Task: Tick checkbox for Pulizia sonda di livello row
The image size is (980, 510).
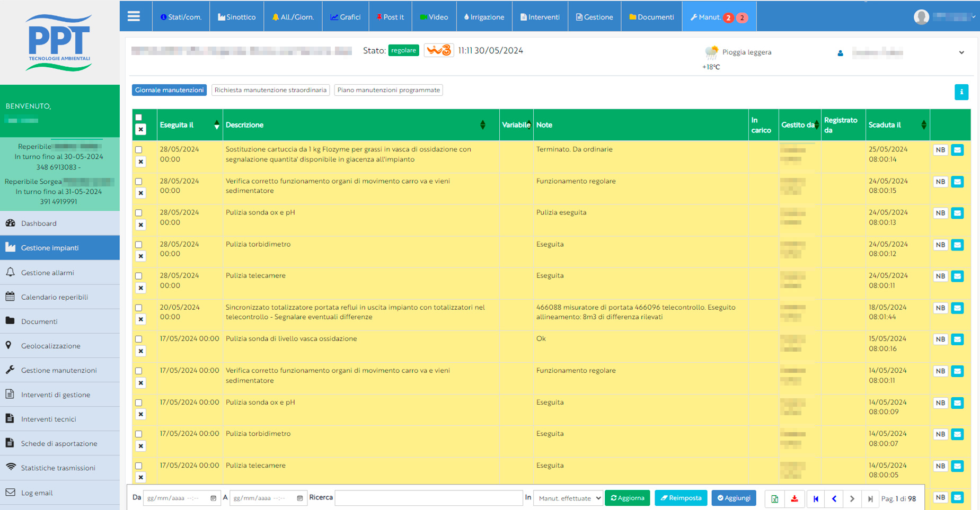Action: [x=139, y=339]
